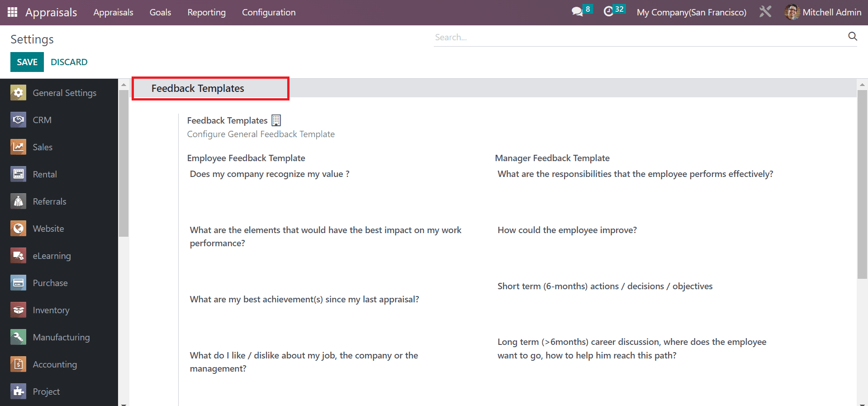Screen dimensions: 868x406
Task: Open the Configuration menu
Action: [269, 12]
